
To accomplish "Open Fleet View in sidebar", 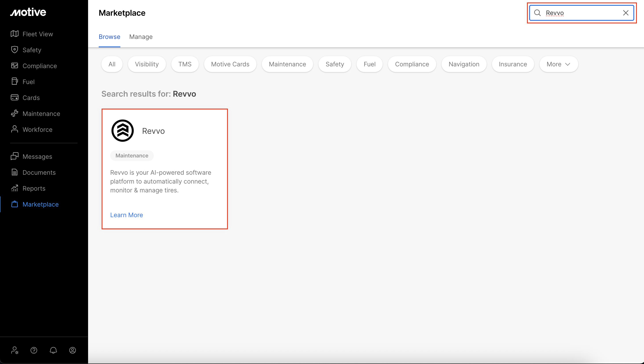I will (x=38, y=34).
